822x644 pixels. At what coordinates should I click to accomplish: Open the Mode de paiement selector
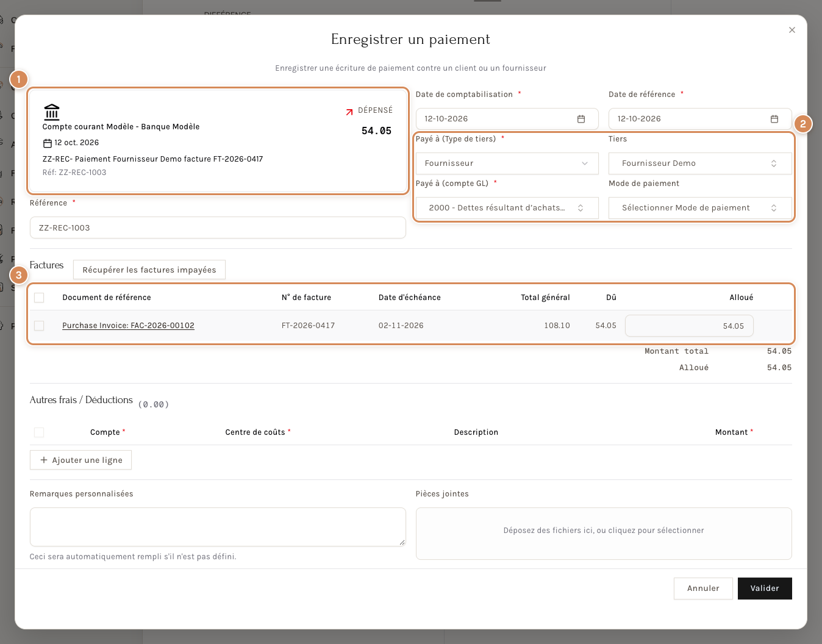700,208
